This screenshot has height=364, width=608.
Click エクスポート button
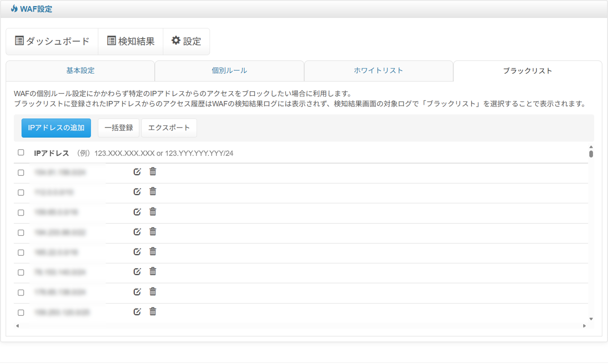pyautogui.click(x=169, y=128)
